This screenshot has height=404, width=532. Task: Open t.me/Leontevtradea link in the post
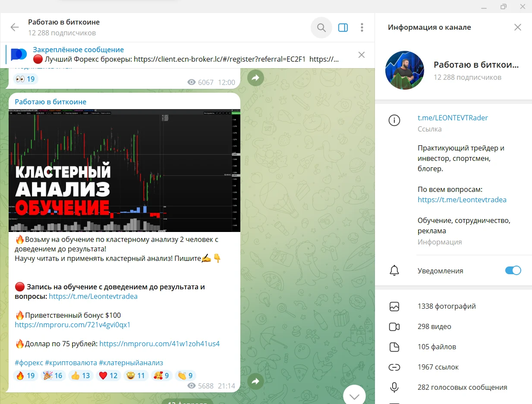(93, 296)
